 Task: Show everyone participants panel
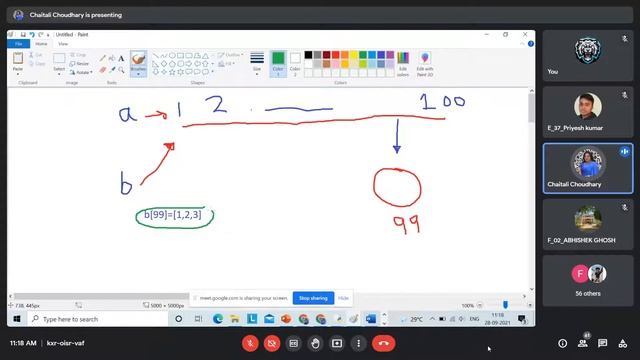[583, 343]
